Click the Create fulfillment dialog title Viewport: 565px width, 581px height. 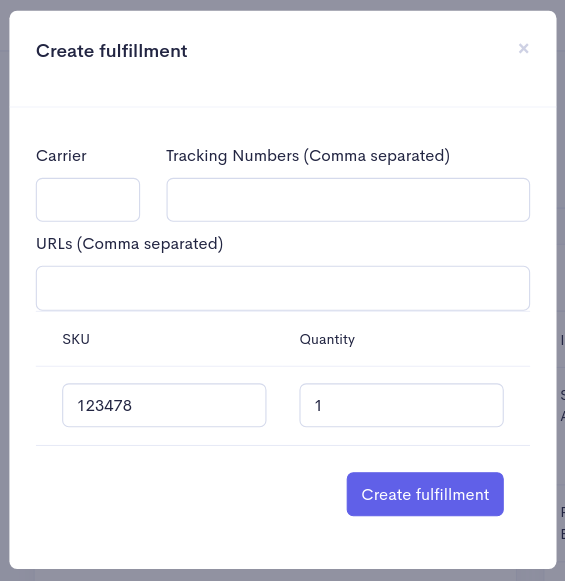[x=112, y=51]
